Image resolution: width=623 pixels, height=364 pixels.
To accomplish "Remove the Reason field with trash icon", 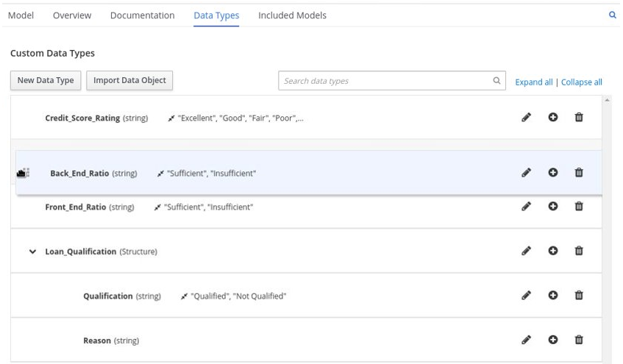I will coord(579,340).
